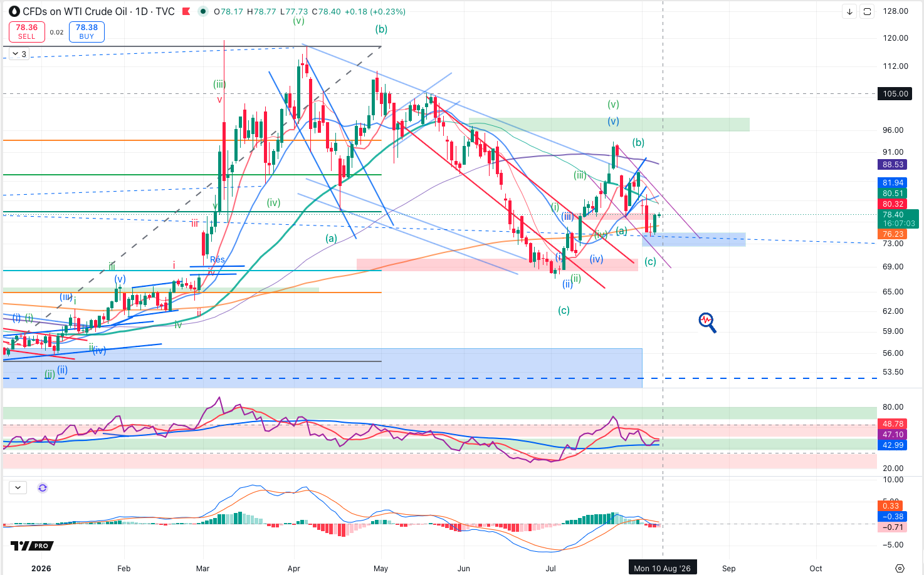Click the magnifier pulse icon on chart
The height and width of the screenshot is (575, 924).
tap(707, 322)
